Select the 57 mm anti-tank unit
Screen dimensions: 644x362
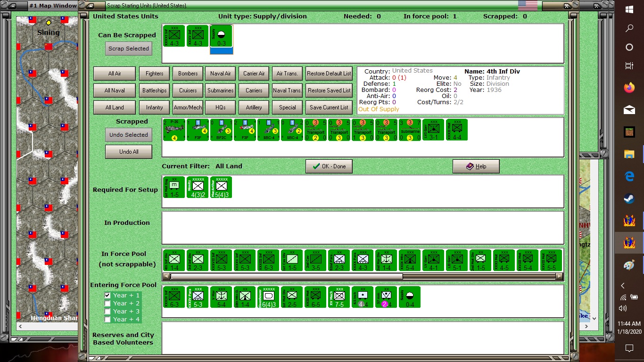click(x=386, y=297)
